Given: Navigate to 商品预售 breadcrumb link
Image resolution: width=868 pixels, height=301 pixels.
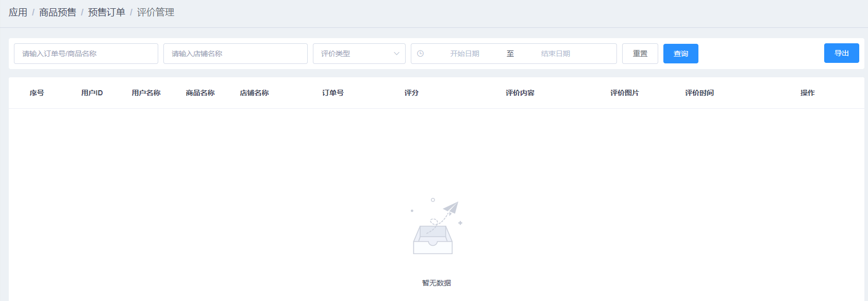Looking at the screenshot, I should (58, 12).
